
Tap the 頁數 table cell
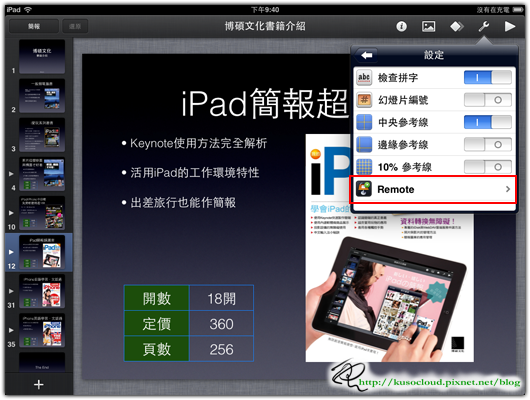coord(157,349)
